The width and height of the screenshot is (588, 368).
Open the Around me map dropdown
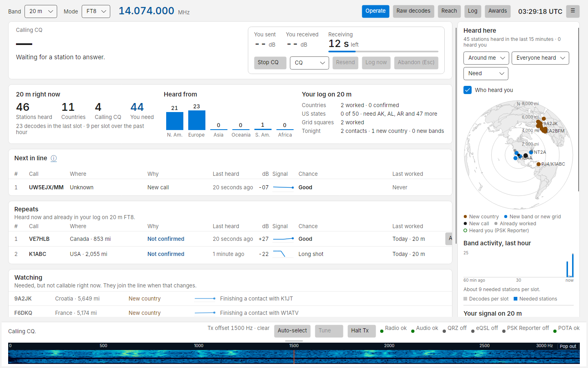point(486,58)
